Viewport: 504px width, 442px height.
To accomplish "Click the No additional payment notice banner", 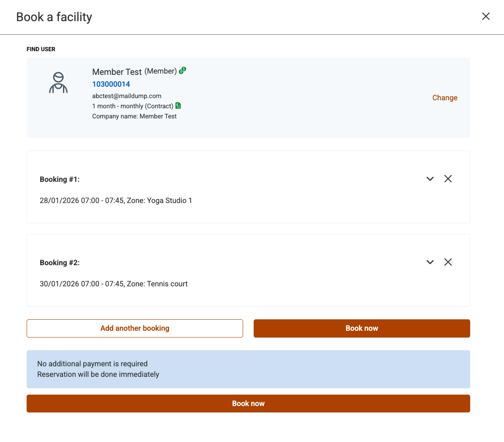I will (248, 369).
